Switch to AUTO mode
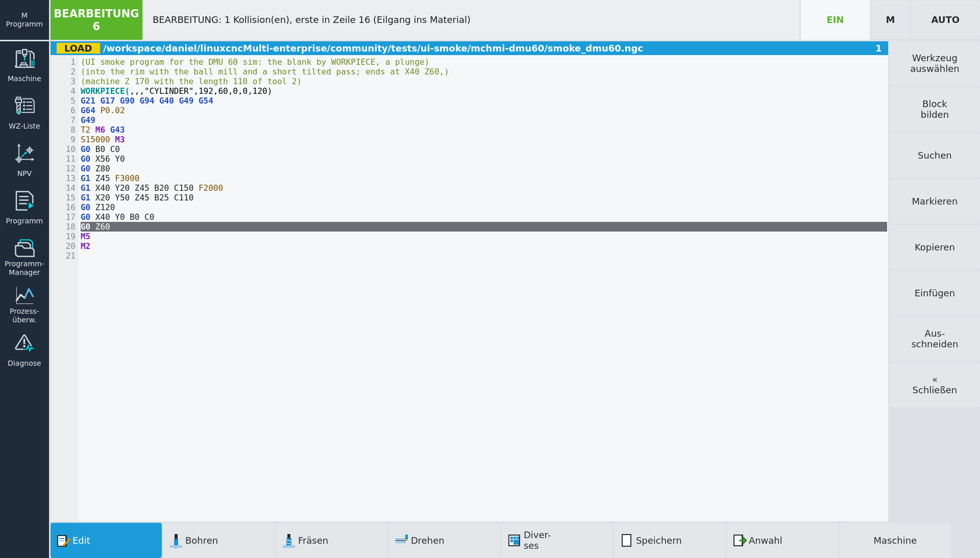The height and width of the screenshot is (558, 980). 945,20
